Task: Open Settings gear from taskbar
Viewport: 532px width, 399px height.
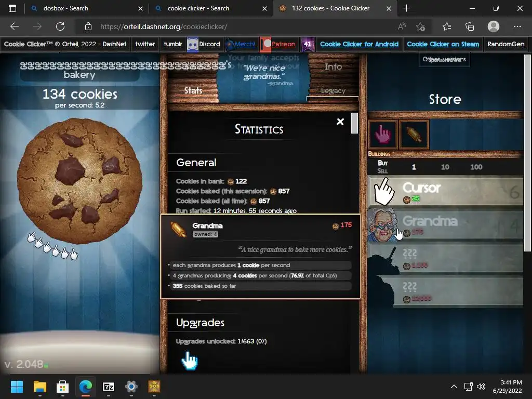Action: pyautogui.click(x=131, y=387)
